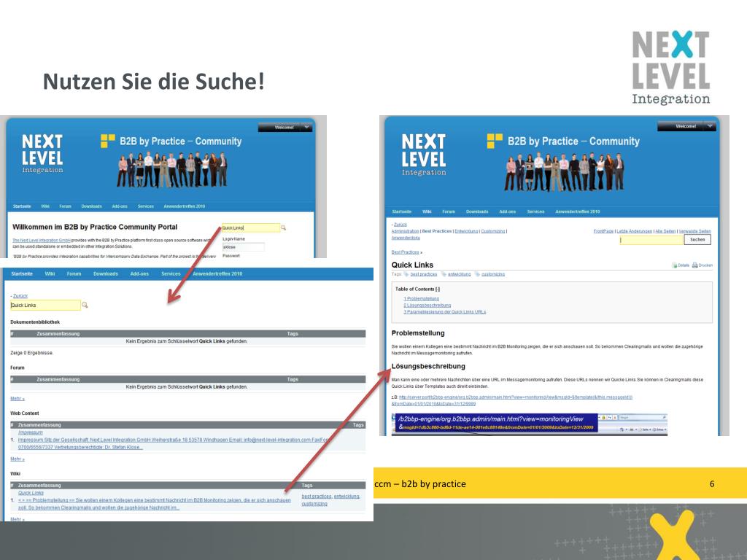The height and width of the screenshot is (560, 747).
Task: Click 'entwicklung' tag under Quick Links title
Action: [x=460, y=274]
